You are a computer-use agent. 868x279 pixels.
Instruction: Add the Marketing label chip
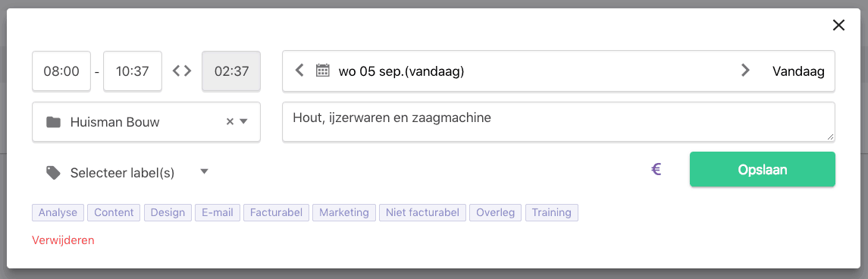(343, 212)
